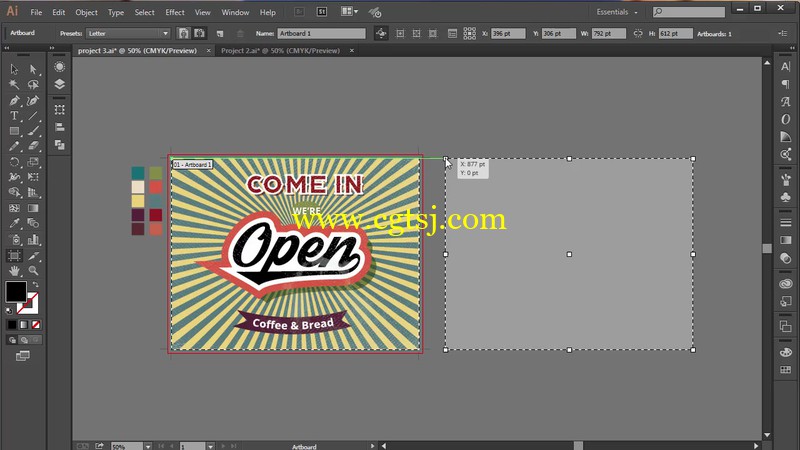Apply None from the color mode buttons

coord(36,324)
